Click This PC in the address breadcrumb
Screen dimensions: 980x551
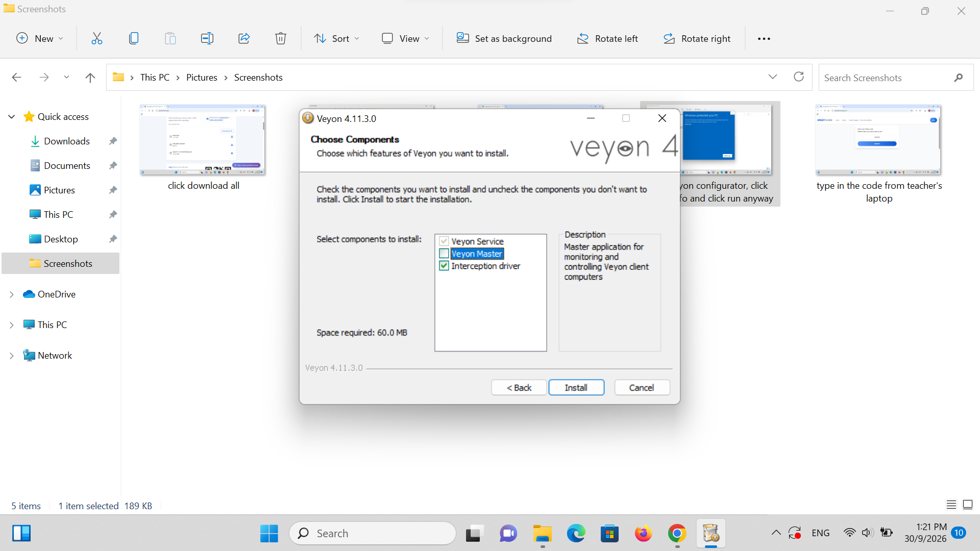click(155, 78)
